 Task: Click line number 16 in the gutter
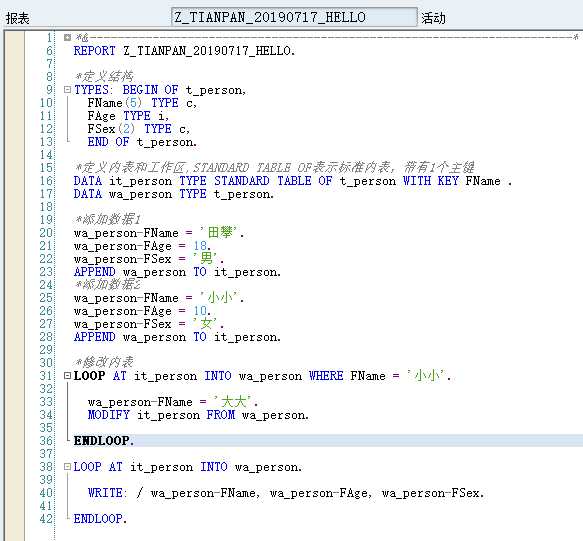pos(47,181)
